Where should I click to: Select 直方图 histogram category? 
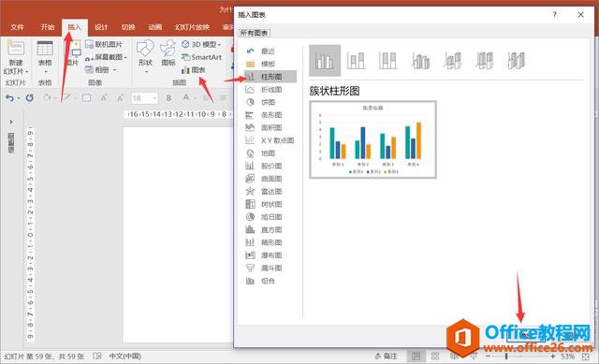click(x=270, y=230)
